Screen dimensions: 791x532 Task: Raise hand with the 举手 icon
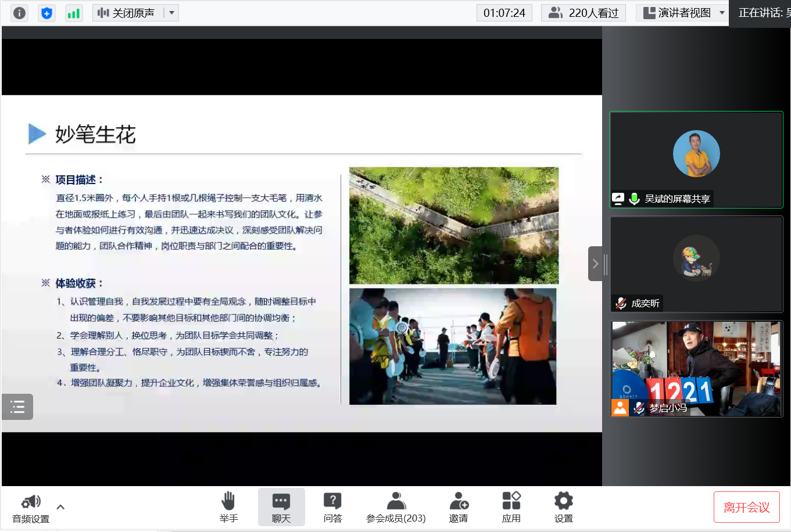tap(228, 506)
